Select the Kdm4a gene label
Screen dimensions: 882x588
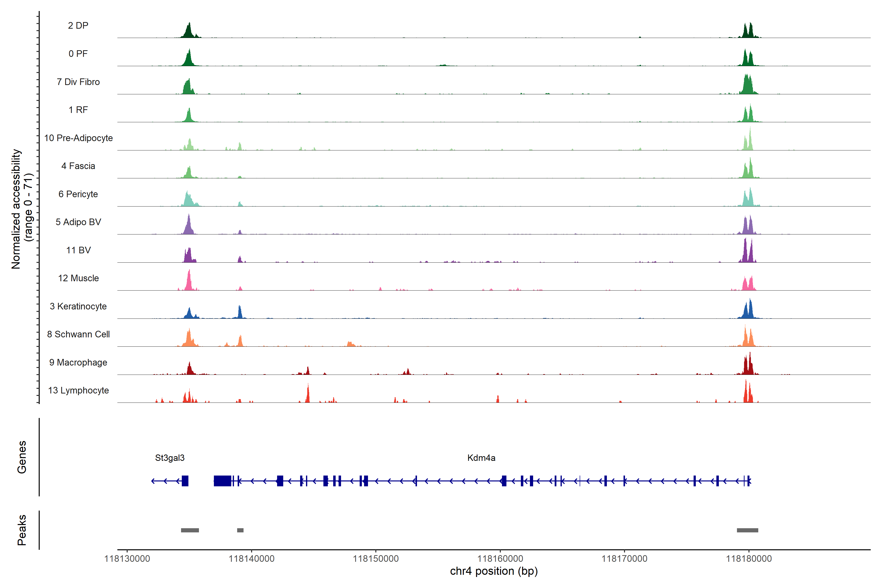[x=481, y=458]
